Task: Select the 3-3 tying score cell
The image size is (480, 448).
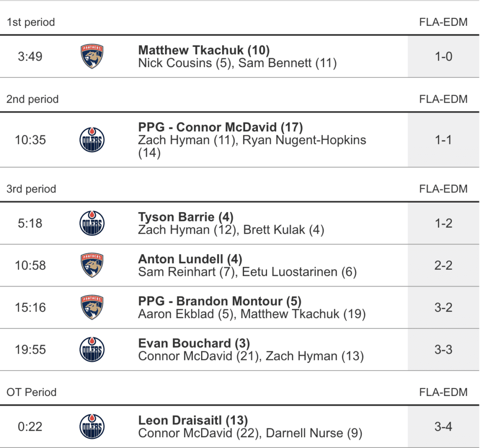Action: tap(443, 350)
